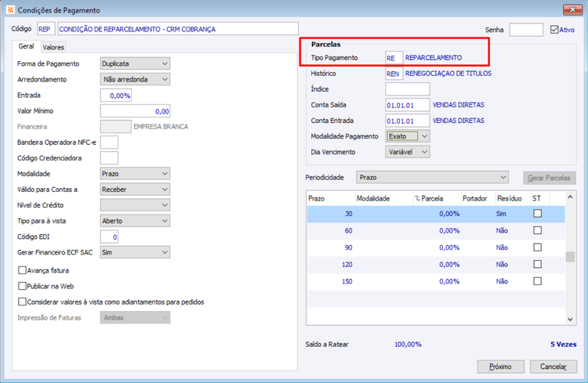Click the Prazo column header
Viewport: 588px width, 383px height.
[x=331, y=198]
